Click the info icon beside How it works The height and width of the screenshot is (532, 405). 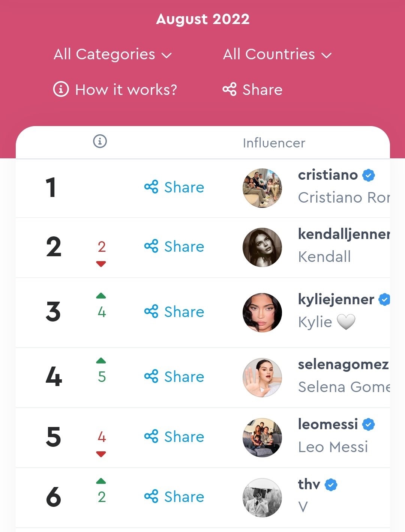[x=61, y=90]
